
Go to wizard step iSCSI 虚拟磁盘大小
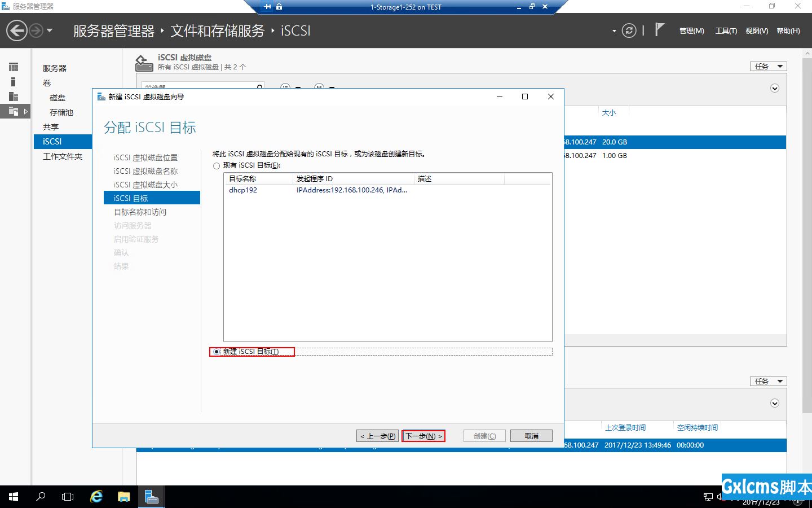pos(145,185)
